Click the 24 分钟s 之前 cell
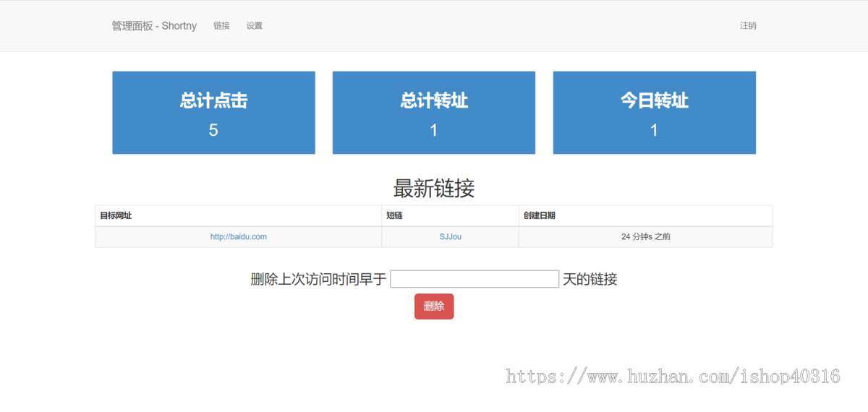The height and width of the screenshot is (412, 868). 645,236
